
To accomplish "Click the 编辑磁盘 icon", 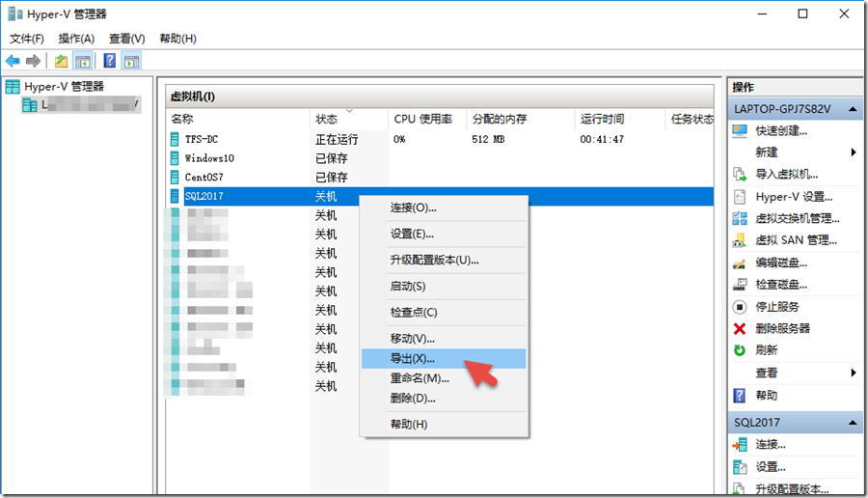I will click(x=740, y=263).
